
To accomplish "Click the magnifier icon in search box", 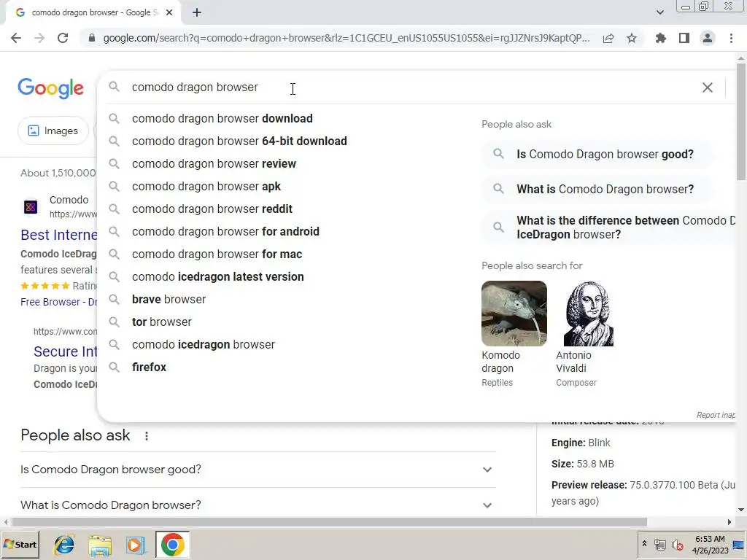I will pyautogui.click(x=114, y=87).
